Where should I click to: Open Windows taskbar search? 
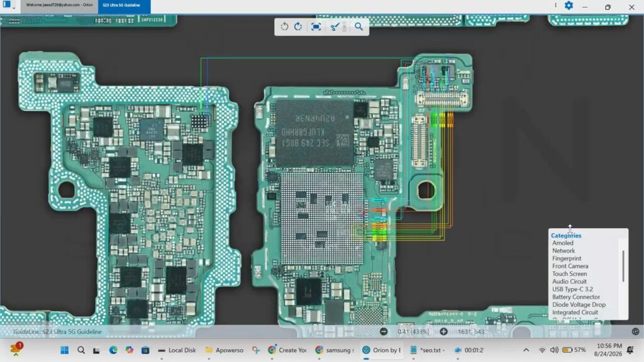click(x=81, y=350)
